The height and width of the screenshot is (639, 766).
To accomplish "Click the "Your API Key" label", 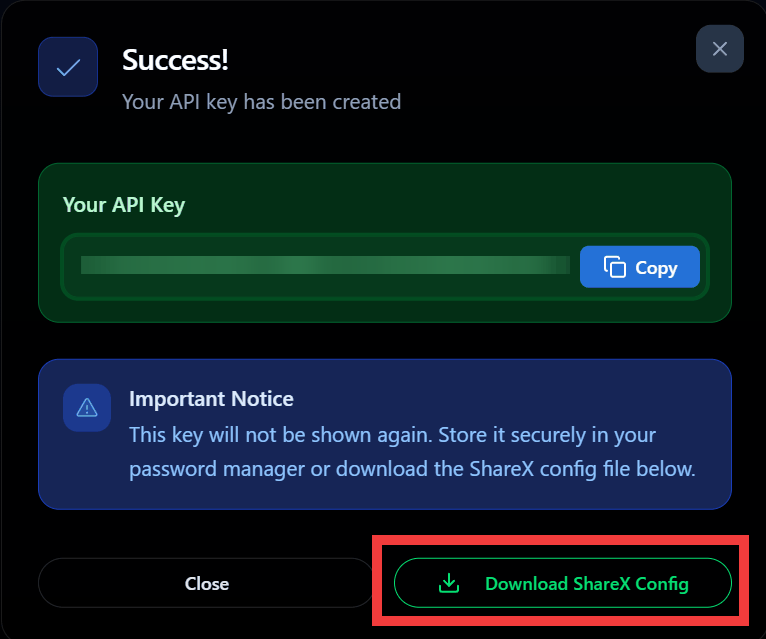I will tap(124, 204).
